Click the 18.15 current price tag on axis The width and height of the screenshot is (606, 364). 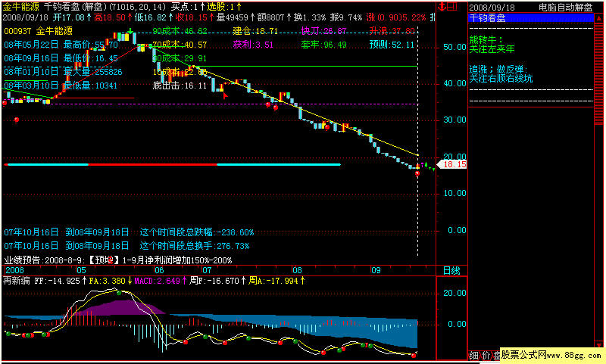point(451,164)
